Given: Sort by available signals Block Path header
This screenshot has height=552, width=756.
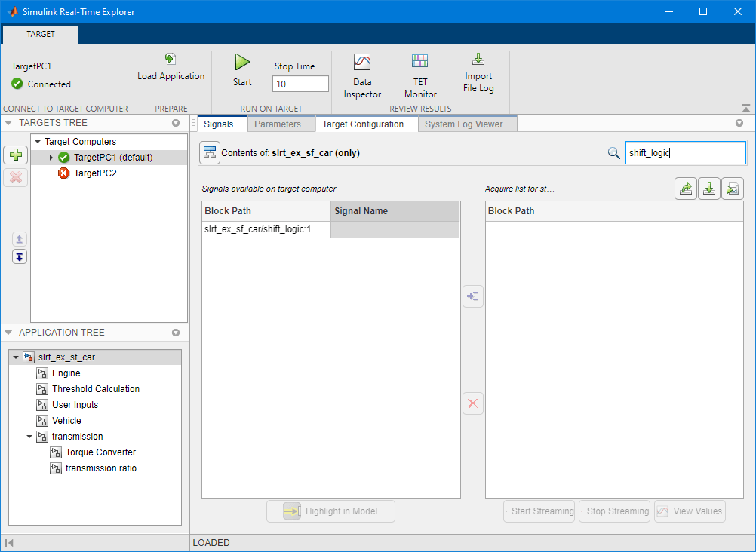Looking at the screenshot, I should (266, 211).
